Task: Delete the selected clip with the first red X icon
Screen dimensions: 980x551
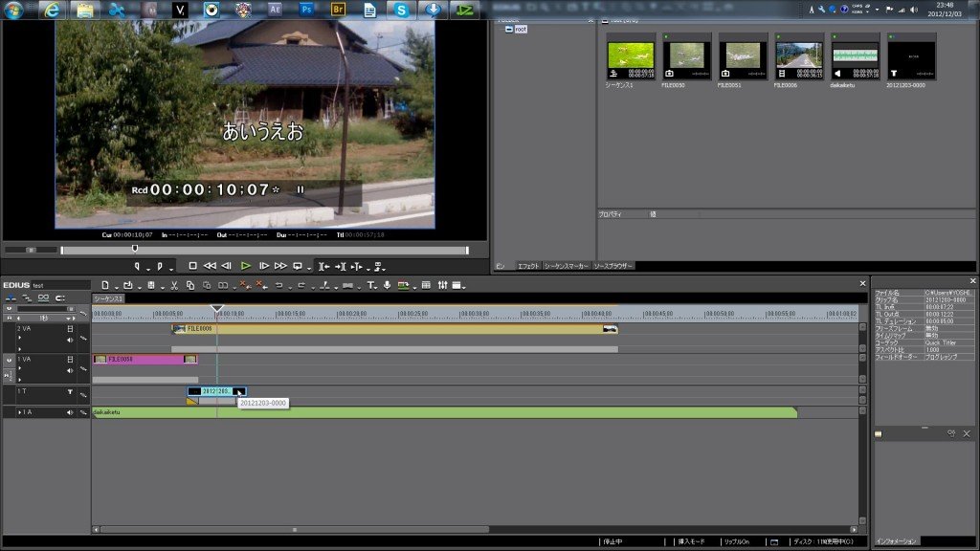Action: 244,285
